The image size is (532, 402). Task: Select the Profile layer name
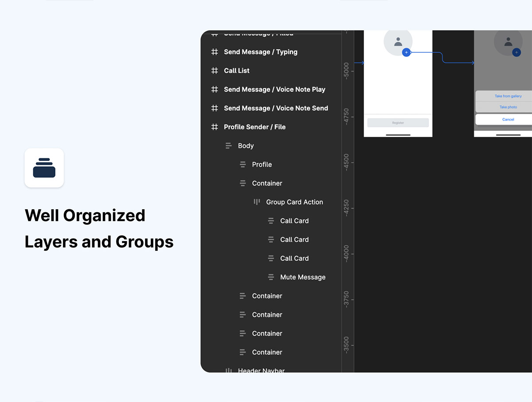coord(262,164)
